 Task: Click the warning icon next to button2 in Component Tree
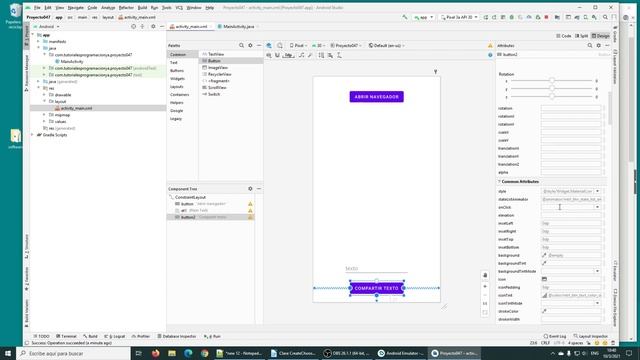click(x=250, y=217)
